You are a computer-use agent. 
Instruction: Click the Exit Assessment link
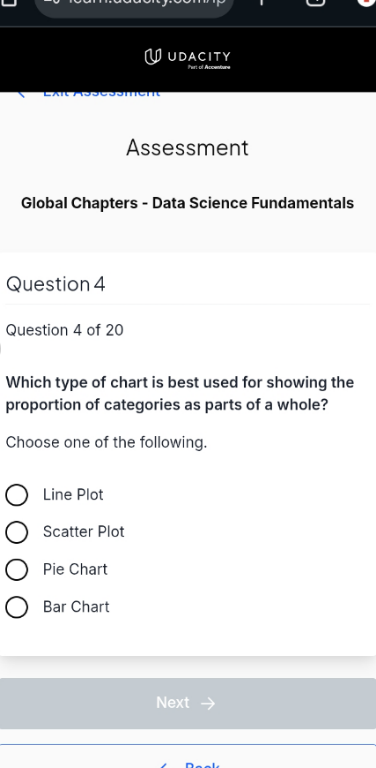[101, 94]
